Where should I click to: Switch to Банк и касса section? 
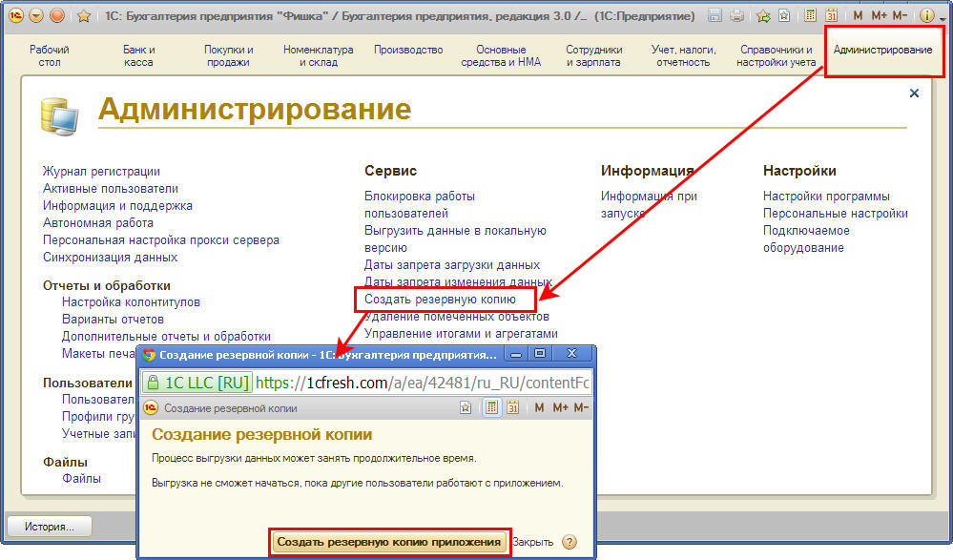tap(138, 55)
